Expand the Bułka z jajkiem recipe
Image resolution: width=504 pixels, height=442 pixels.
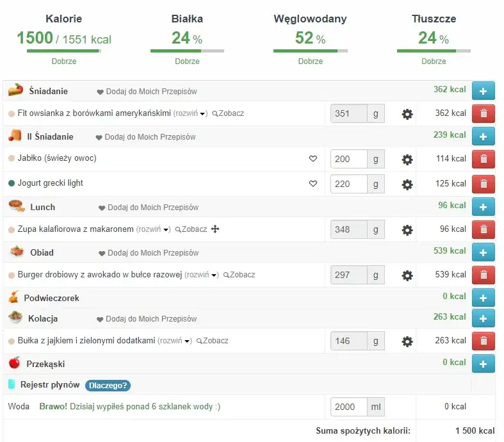point(175,341)
